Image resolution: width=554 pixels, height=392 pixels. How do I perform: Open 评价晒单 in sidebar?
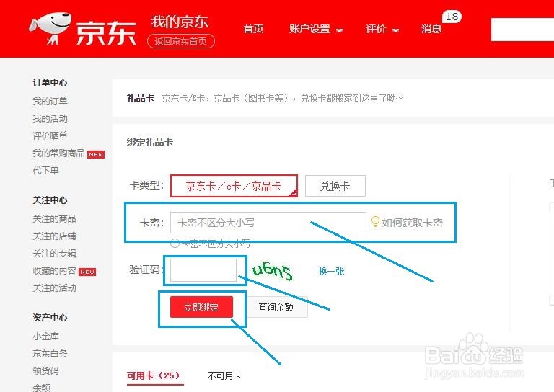click(x=50, y=135)
